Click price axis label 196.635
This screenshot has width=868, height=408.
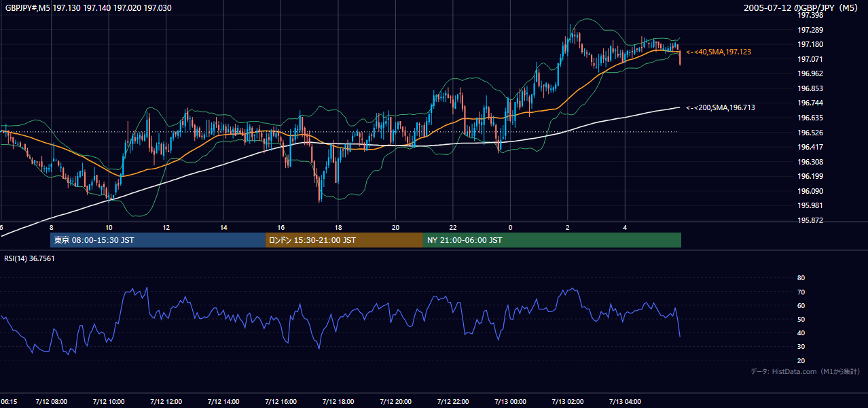coord(810,118)
